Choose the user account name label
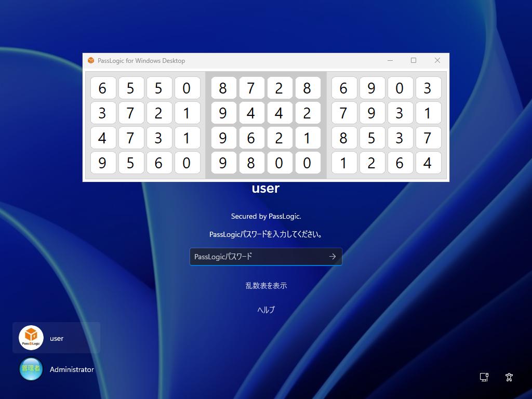The height and width of the screenshot is (399, 532). tap(56, 338)
